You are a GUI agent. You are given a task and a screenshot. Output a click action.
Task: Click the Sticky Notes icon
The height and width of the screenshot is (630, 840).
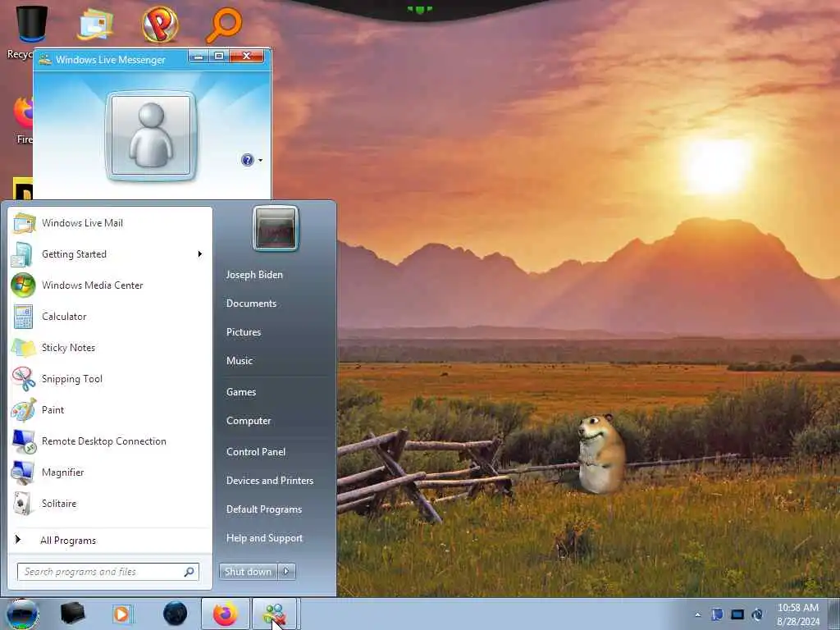coord(24,348)
